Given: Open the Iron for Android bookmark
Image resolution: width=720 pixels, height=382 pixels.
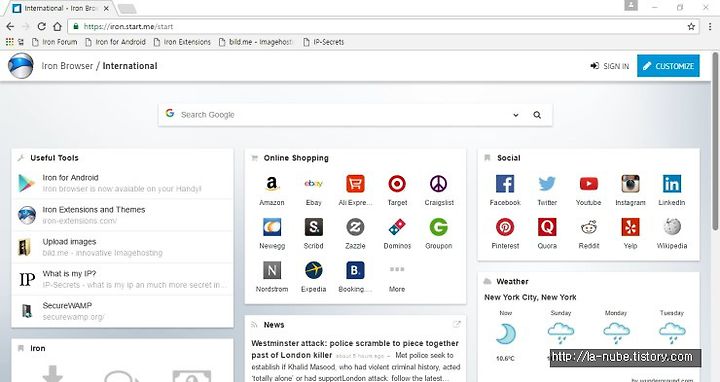Looking at the screenshot, I should [x=116, y=42].
